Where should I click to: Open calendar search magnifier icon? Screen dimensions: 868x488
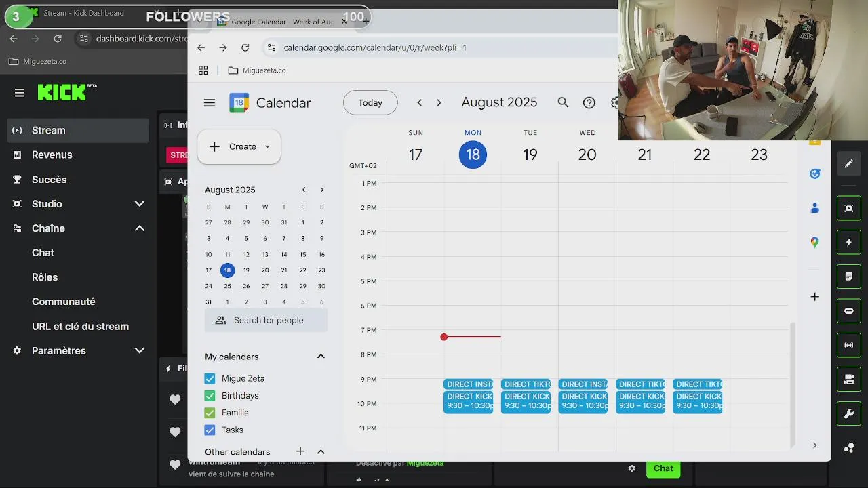pyautogui.click(x=563, y=102)
